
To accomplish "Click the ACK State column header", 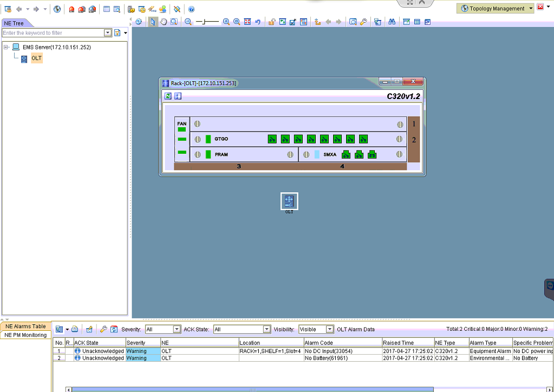I will click(100, 343).
